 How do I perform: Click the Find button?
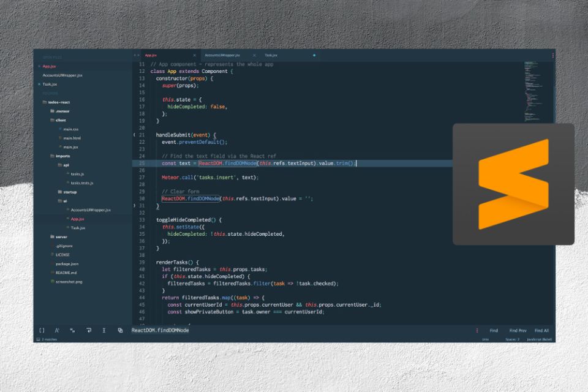point(494,331)
